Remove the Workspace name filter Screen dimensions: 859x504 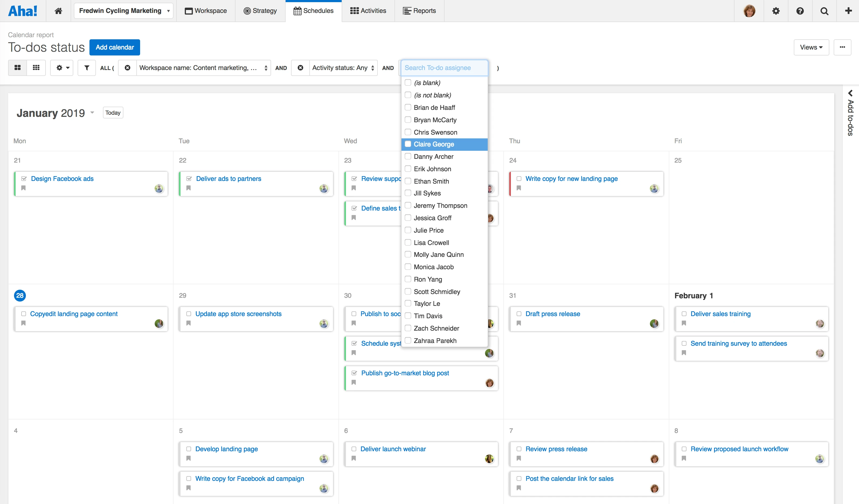(127, 68)
